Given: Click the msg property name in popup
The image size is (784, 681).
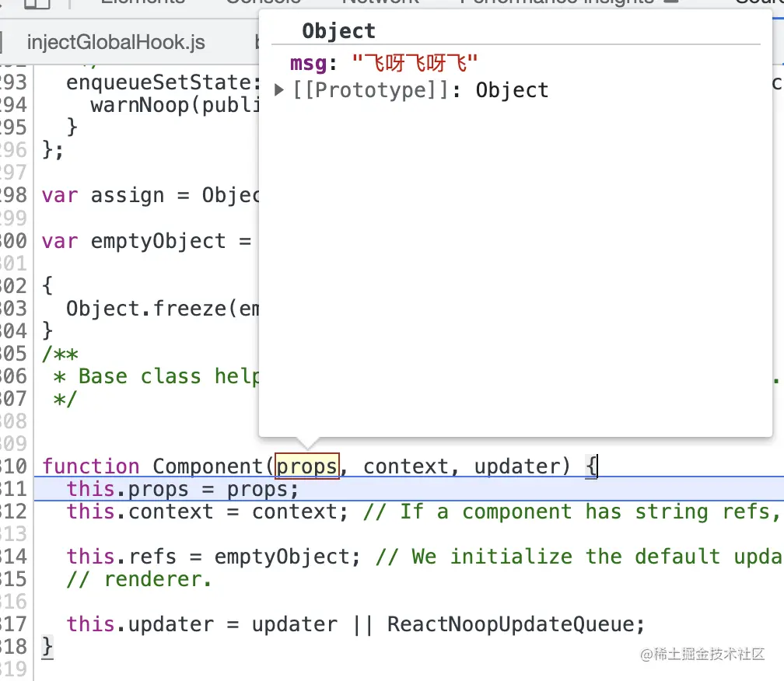Looking at the screenshot, I should [309, 64].
